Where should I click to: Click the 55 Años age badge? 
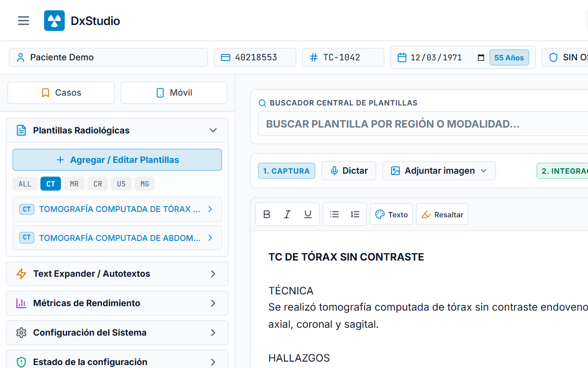click(x=509, y=57)
